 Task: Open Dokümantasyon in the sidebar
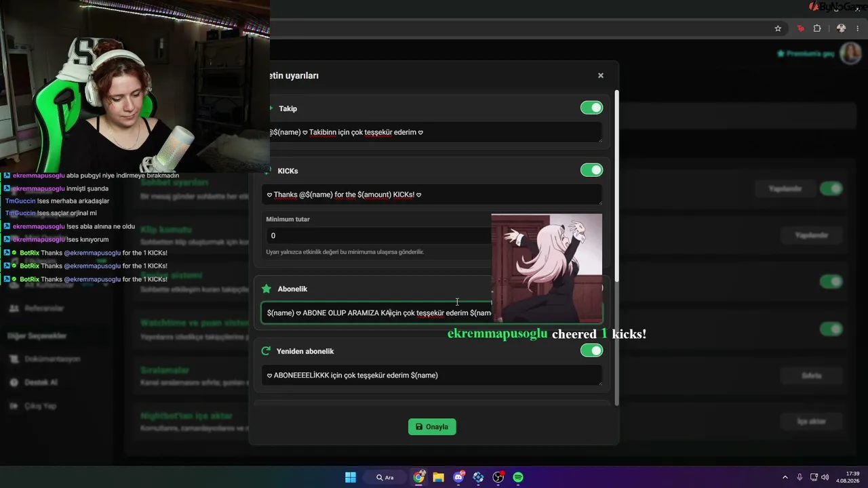(52, 359)
